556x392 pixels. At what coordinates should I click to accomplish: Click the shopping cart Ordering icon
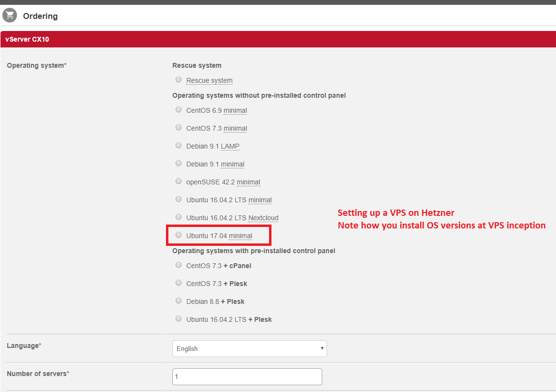click(x=10, y=15)
